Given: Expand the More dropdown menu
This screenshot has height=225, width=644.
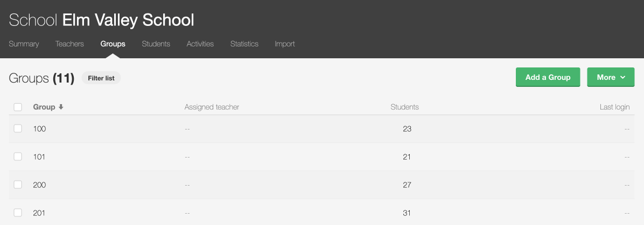Looking at the screenshot, I should 611,77.
